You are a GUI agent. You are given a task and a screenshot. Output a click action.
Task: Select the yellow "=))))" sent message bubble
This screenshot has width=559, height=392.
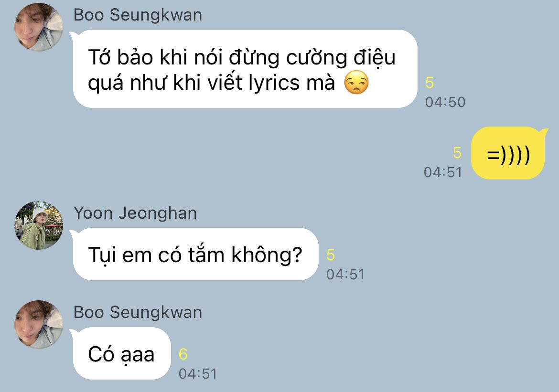click(x=508, y=153)
